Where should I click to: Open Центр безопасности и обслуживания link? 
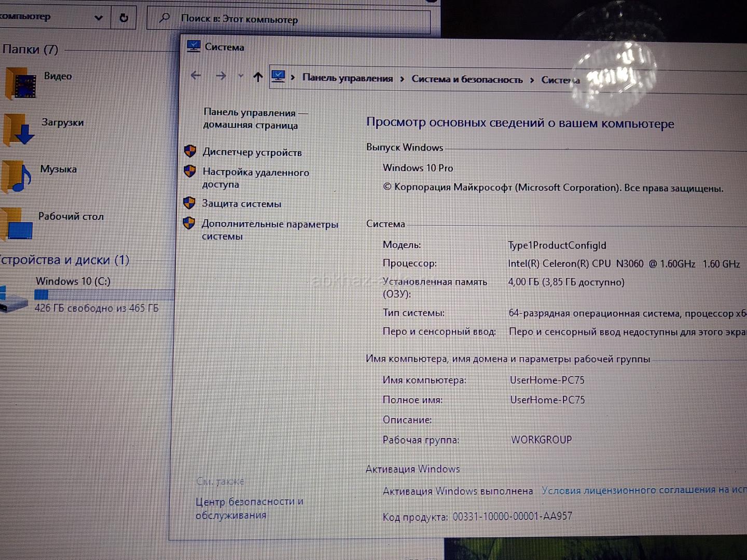pyautogui.click(x=250, y=508)
